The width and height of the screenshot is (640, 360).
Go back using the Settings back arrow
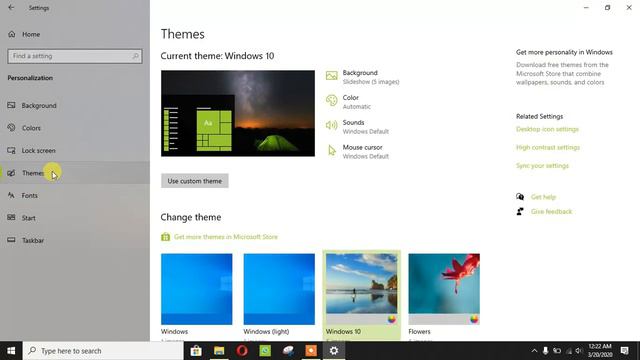[11, 7]
